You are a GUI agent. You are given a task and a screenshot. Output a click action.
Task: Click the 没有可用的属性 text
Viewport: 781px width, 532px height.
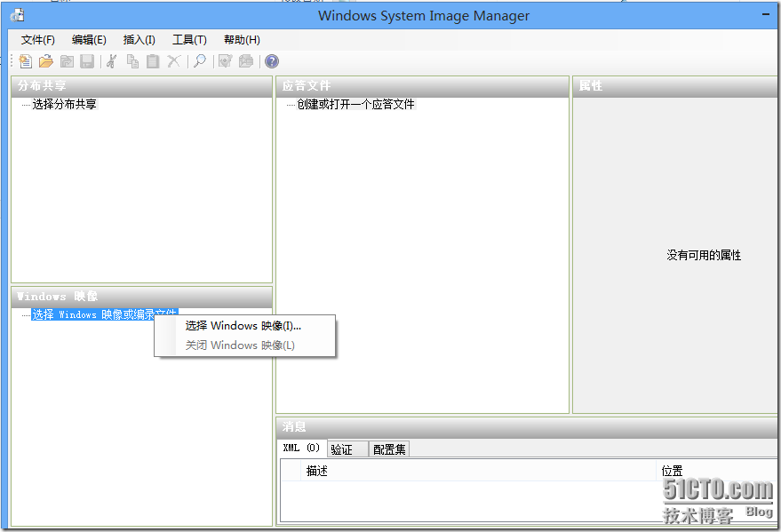[704, 255]
